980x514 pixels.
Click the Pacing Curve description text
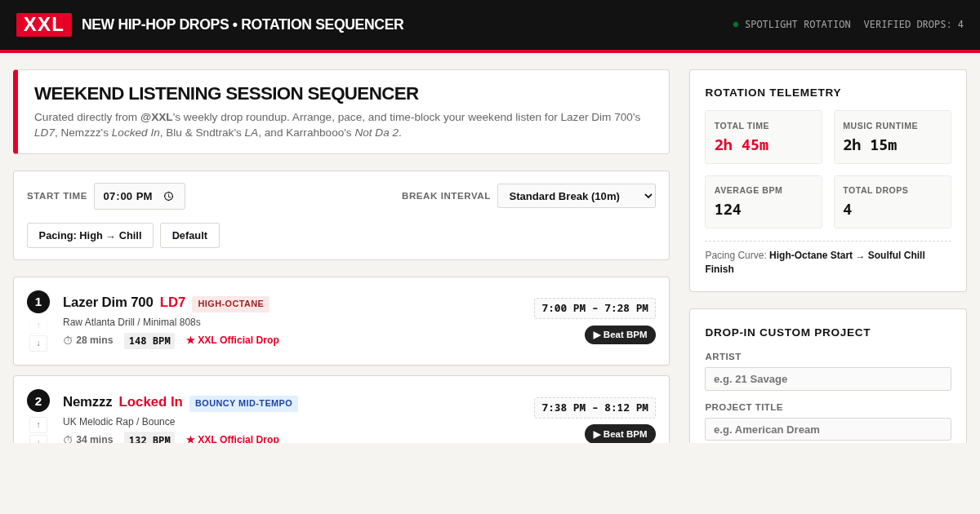coord(815,262)
